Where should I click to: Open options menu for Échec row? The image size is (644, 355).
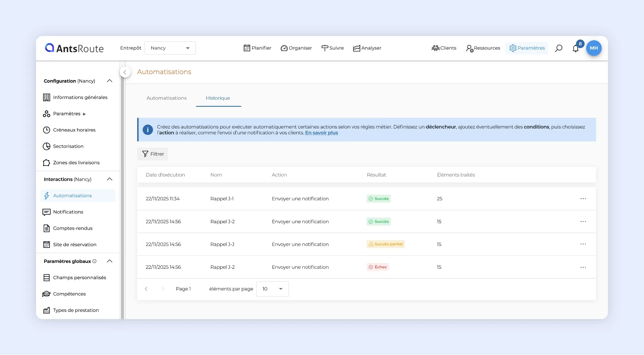pyautogui.click(x=583, y=267)
